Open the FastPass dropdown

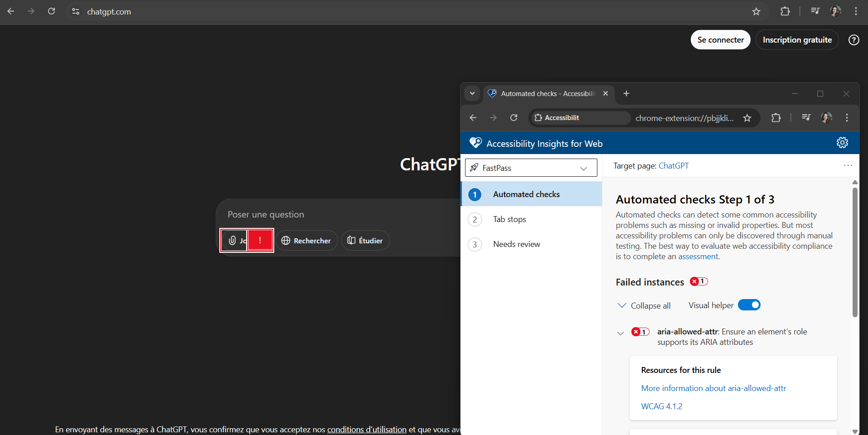pos(531,168)
